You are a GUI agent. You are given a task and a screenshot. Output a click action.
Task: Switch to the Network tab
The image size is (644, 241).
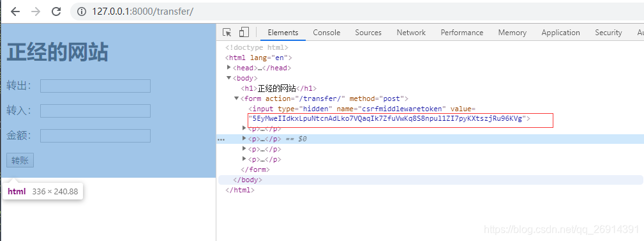pos(411,33)
